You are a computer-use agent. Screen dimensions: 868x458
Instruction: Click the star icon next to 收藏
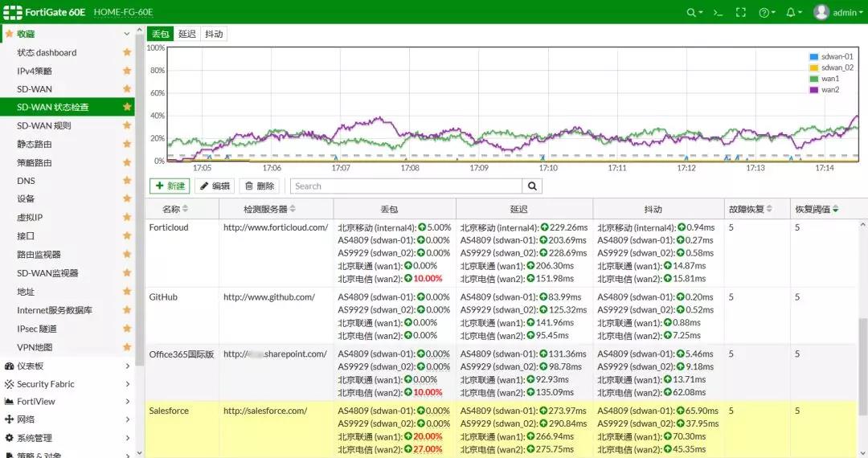pos(9,34)
